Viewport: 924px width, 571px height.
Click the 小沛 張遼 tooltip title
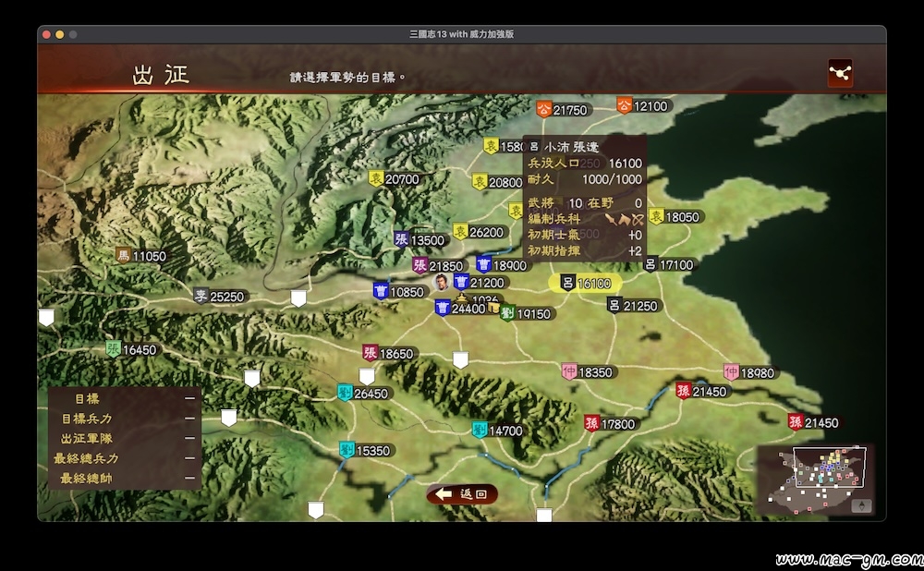pyautogui.click(x=571, y=147)
